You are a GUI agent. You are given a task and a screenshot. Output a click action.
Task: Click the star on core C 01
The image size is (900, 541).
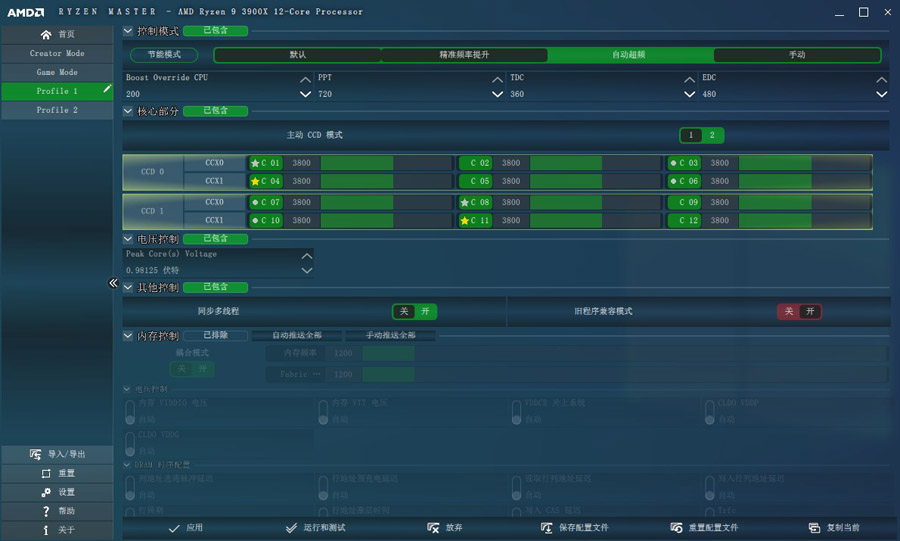pyautogui.click(x=255, y=163)
